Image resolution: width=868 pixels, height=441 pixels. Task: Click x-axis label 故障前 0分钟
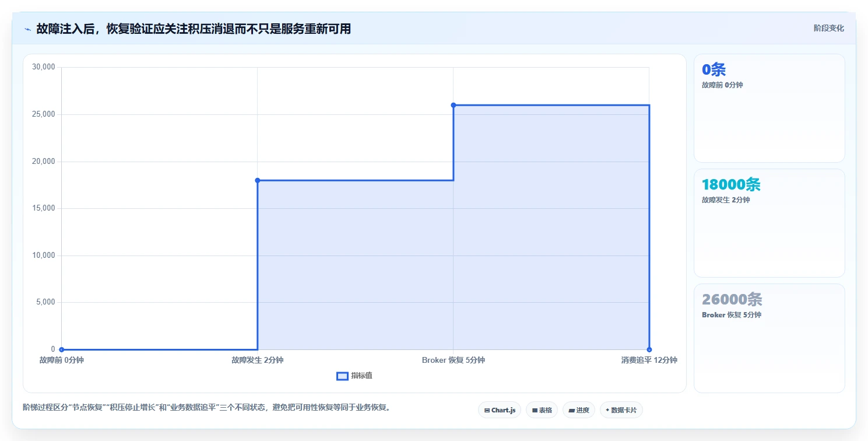pyautogui.click(x=61, y=360)
